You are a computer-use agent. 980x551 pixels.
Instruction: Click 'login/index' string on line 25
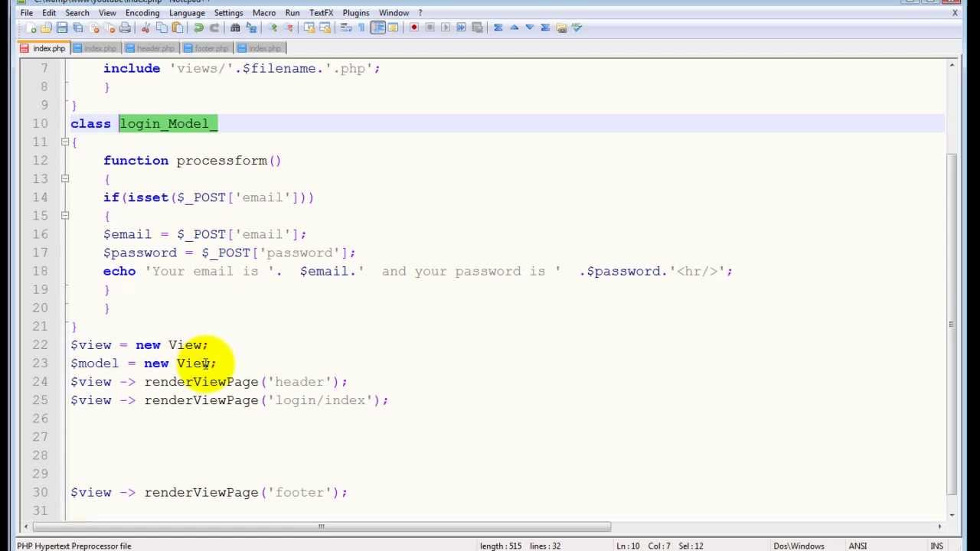[320, 400]
